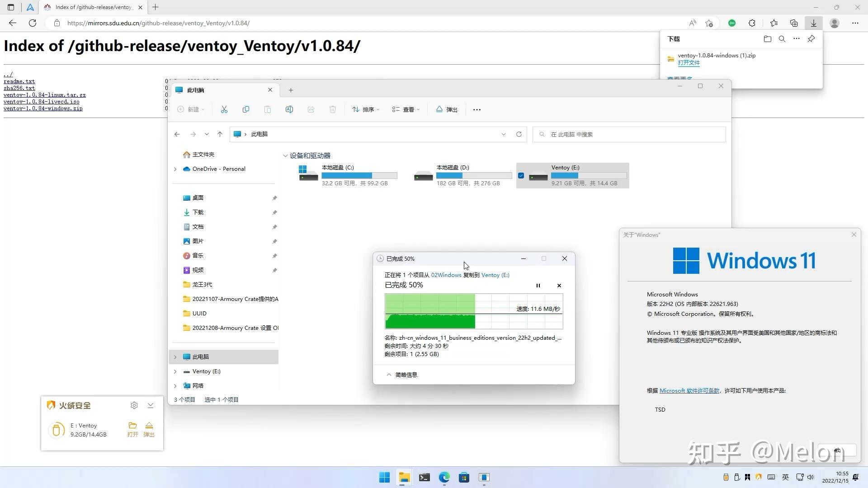Select the Cut tool in File Explorer toolbar
The height and width of the screenshot is (488, 868).
(224, 109)
